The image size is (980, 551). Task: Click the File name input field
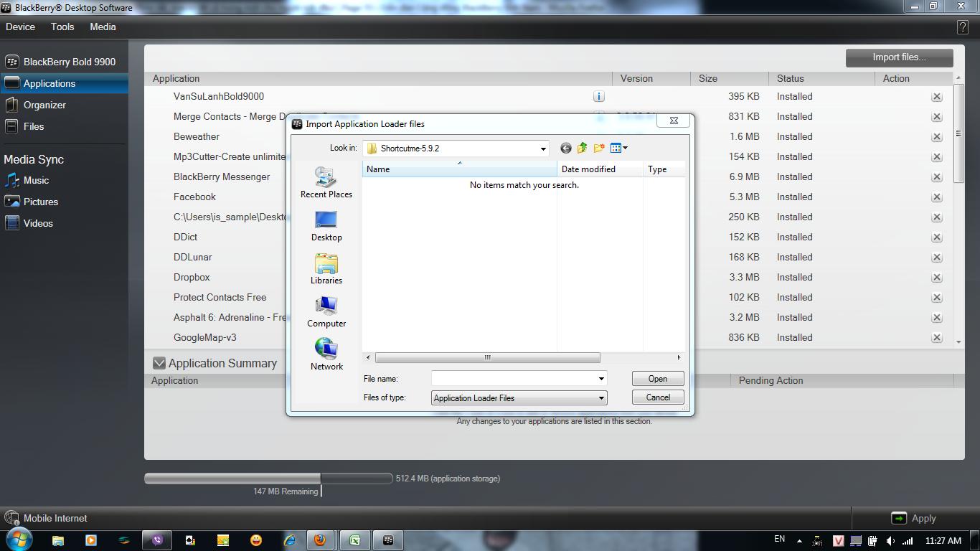coord(514,379)
